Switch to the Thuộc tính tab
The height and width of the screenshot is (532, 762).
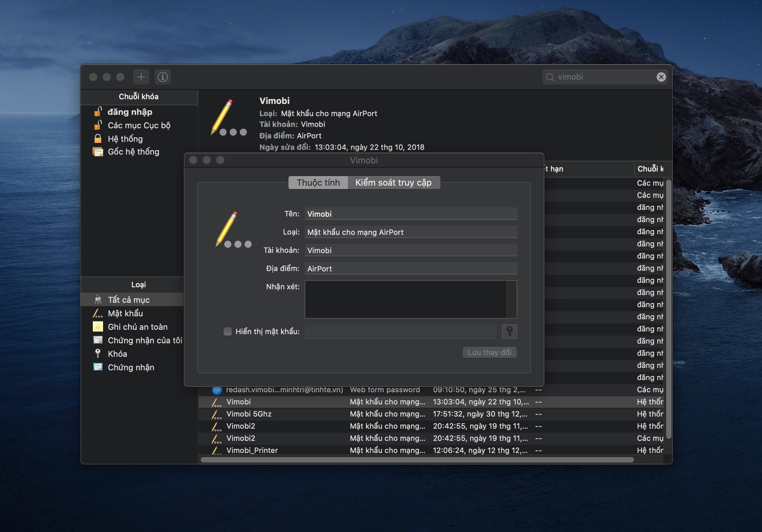tap(318, 183)
